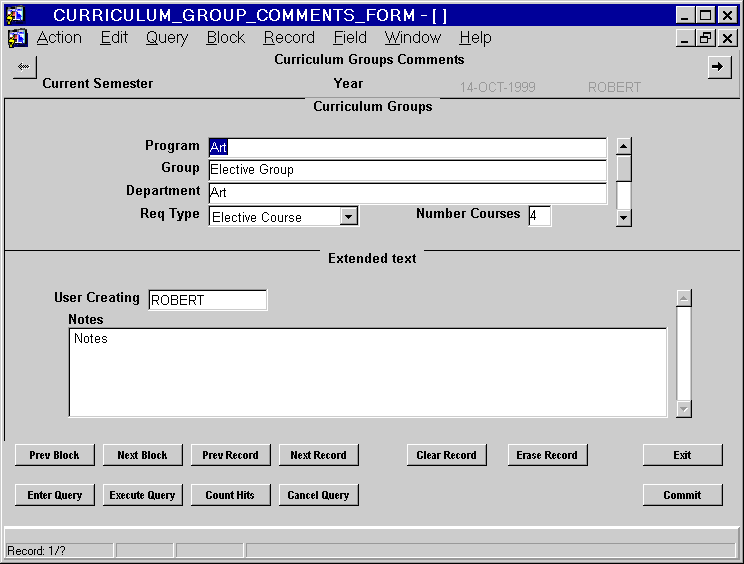Click the Department input field

(408, 193)
